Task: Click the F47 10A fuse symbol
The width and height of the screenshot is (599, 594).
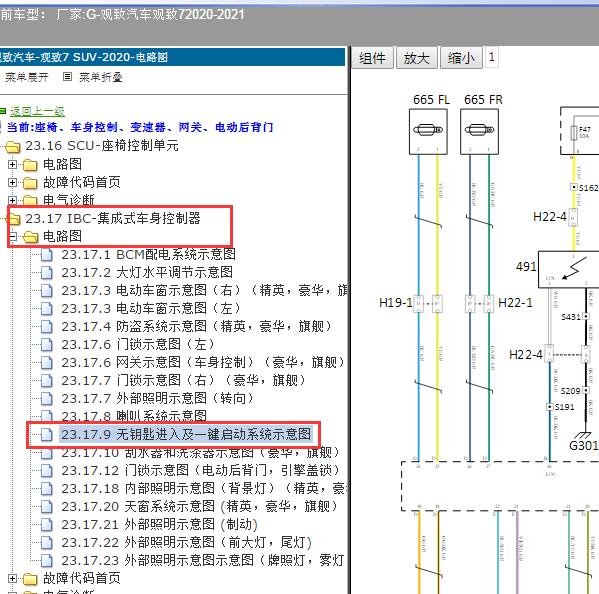Action: tap(573, 133)
